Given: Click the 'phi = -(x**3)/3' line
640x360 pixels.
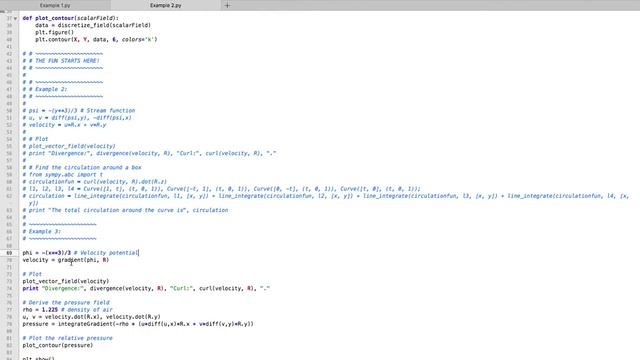Looking at the screenshot, I should pos(80,253).
